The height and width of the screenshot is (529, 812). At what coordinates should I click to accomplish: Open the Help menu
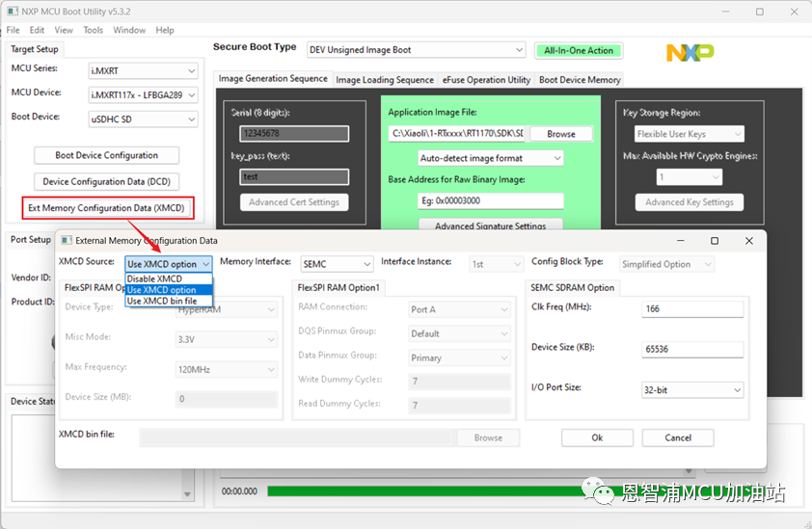165,30
